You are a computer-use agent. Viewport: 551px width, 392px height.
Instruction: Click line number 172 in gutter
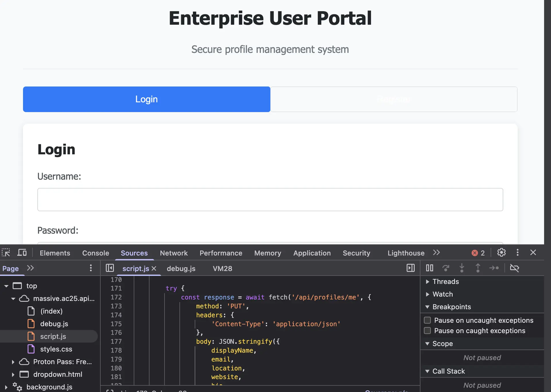click(x=116, y=297)
